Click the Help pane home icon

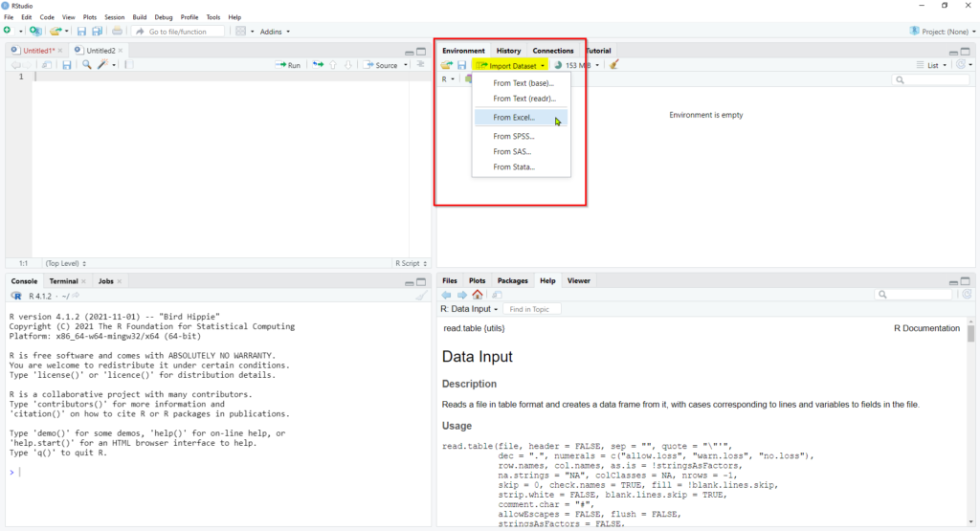(x=478, y=295)
